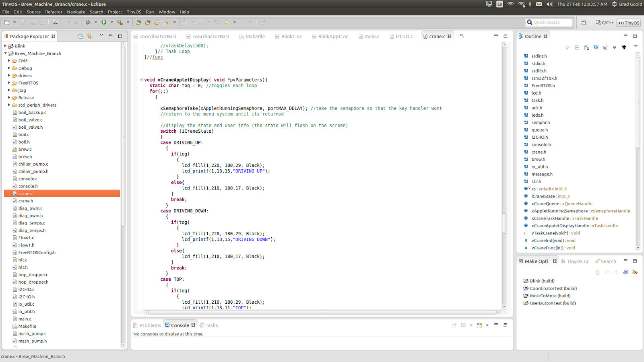Open the Refactor menu
644x362 pixels.
tap(54, 12)
